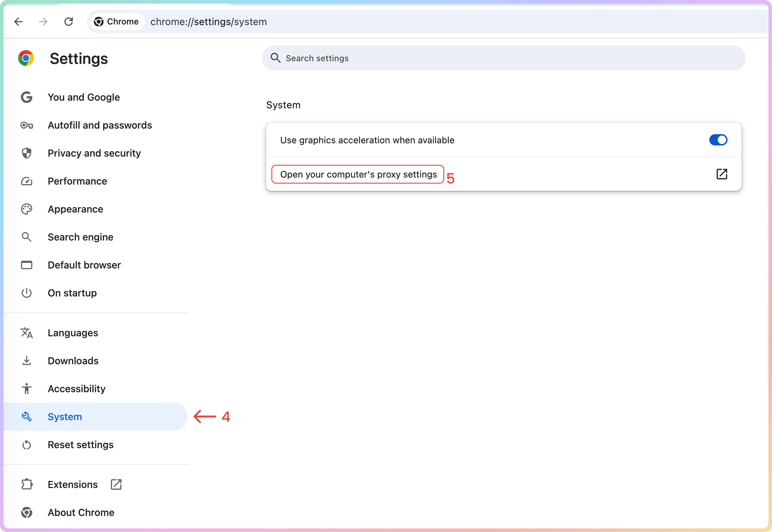This screenshot has height=532, width=772.
Task: Open You and Google settings
Action: point(84,97)
